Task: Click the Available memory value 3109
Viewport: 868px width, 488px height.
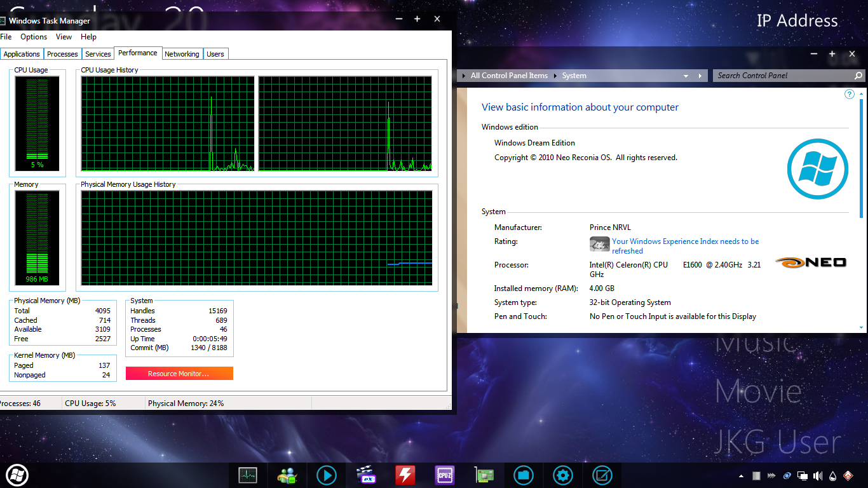Action: [x=102, y=329]
